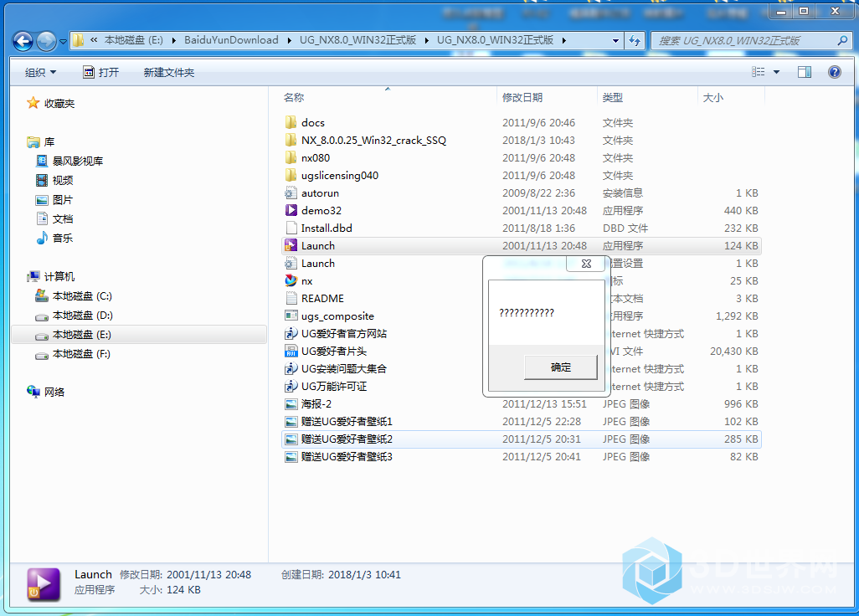Open the 文档 library

(x=54, y=219)
